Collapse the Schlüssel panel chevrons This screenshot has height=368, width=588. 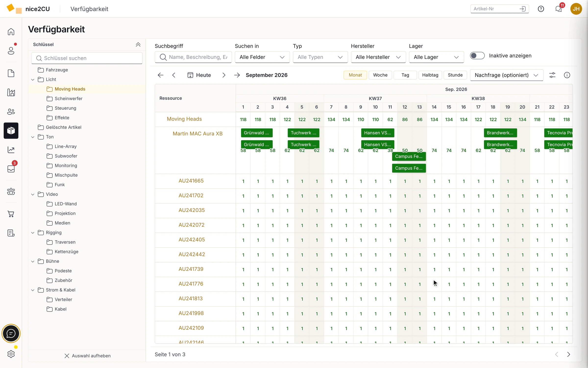point(138,44)
